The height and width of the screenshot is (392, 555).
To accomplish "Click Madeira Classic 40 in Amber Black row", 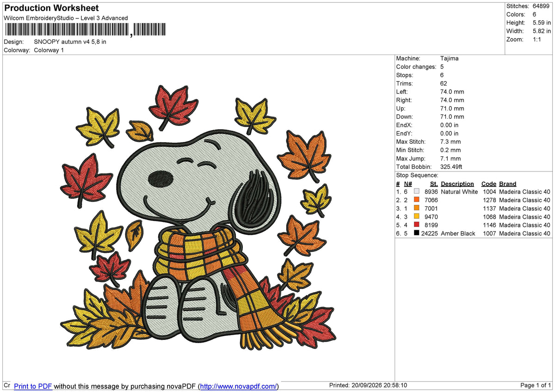I will click(x=525, y=233).
